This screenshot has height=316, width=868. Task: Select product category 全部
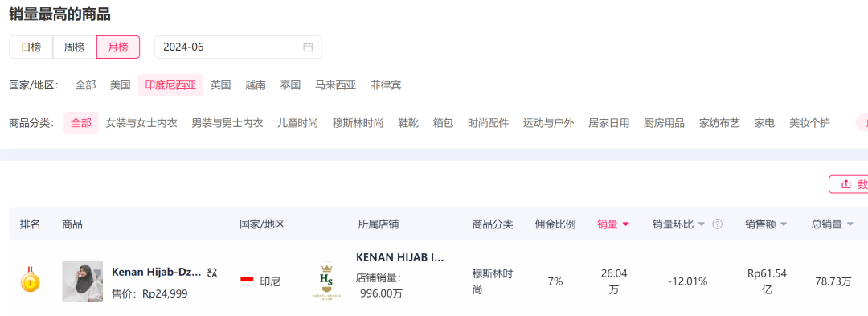coord(81,123)
